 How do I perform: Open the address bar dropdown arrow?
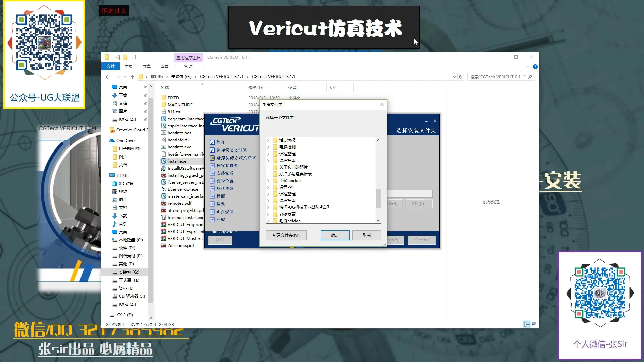tap(454, 77)
